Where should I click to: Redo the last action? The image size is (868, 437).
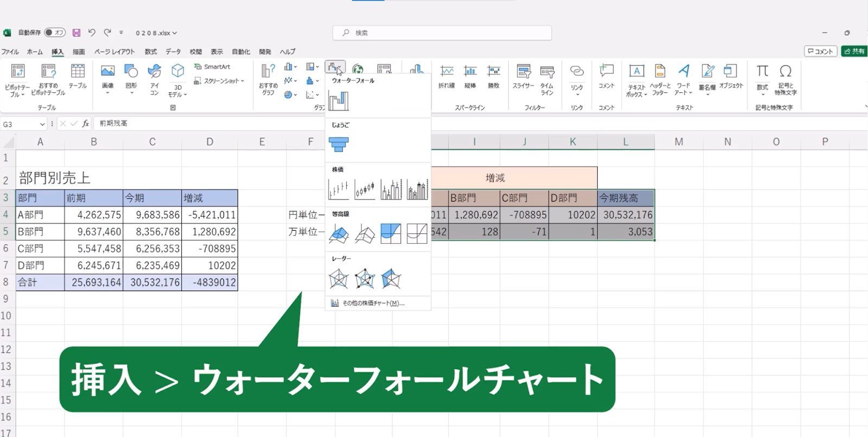tap(107, 33)
